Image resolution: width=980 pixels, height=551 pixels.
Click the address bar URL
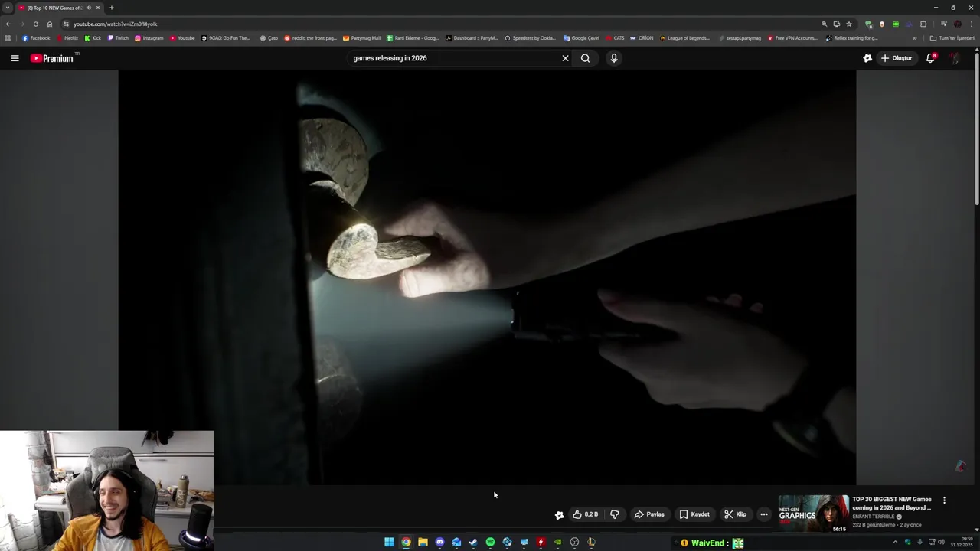116,24
